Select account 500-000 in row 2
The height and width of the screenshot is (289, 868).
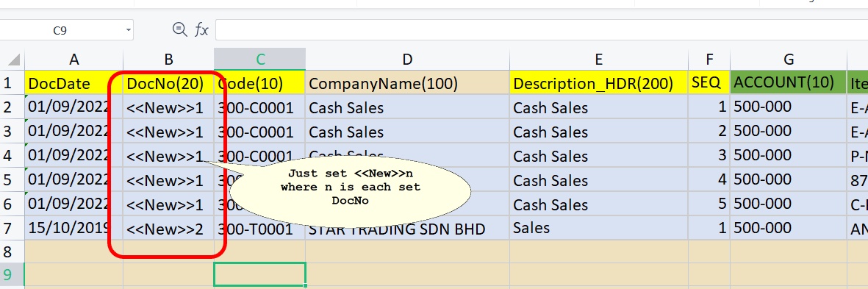789,107
